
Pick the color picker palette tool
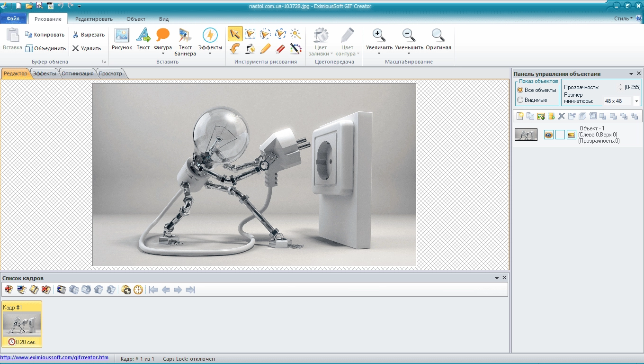pos(295,48)
